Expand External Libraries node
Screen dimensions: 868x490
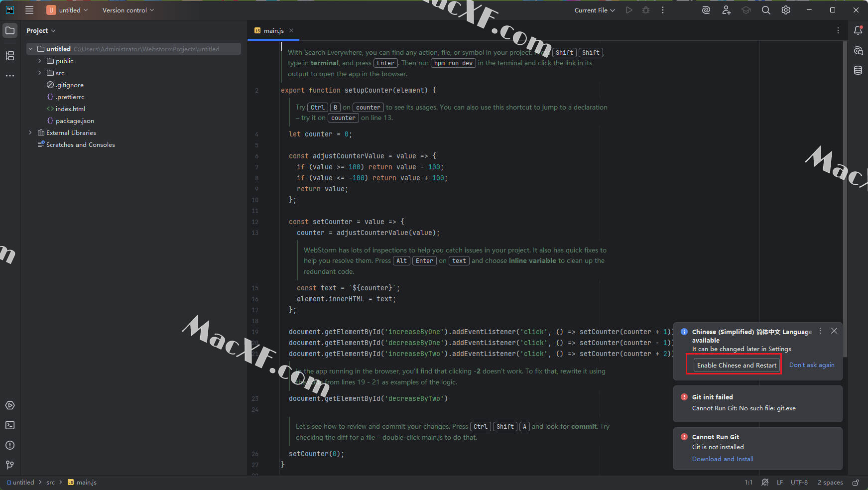click(x=30, y=132)
